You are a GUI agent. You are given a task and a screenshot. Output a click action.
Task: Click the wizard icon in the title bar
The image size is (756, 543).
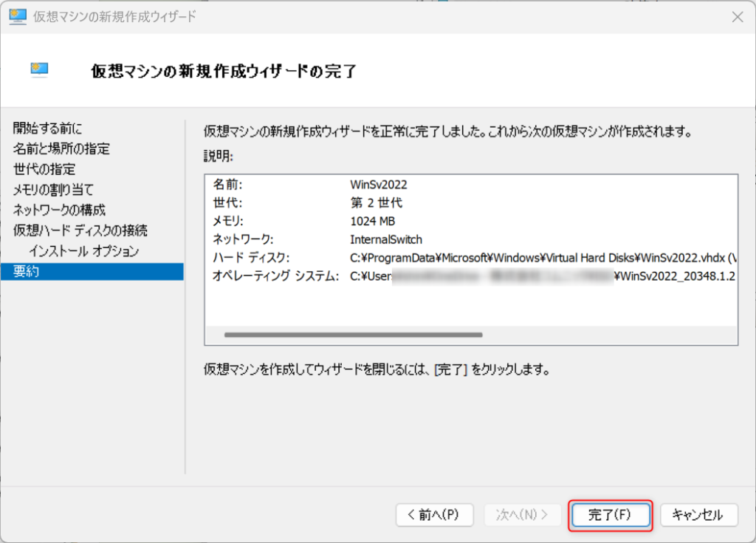[x=18, y=16]
